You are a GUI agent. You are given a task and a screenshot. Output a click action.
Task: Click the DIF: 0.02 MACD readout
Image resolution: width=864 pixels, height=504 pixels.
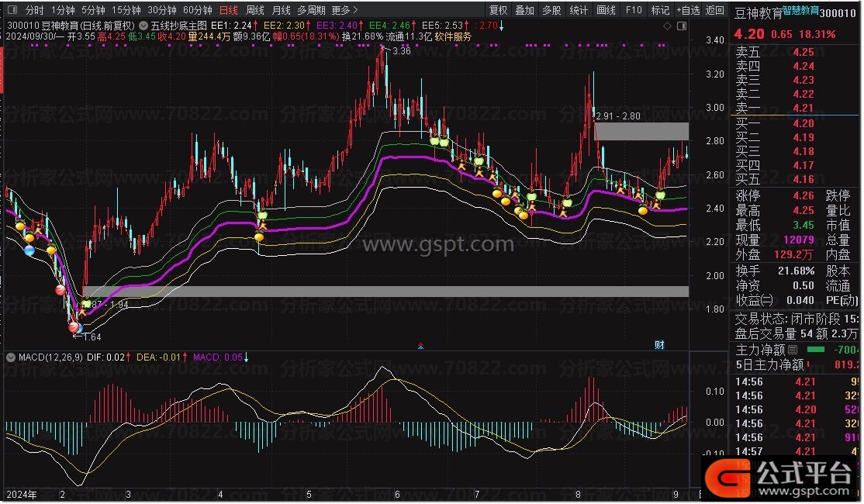105,357
